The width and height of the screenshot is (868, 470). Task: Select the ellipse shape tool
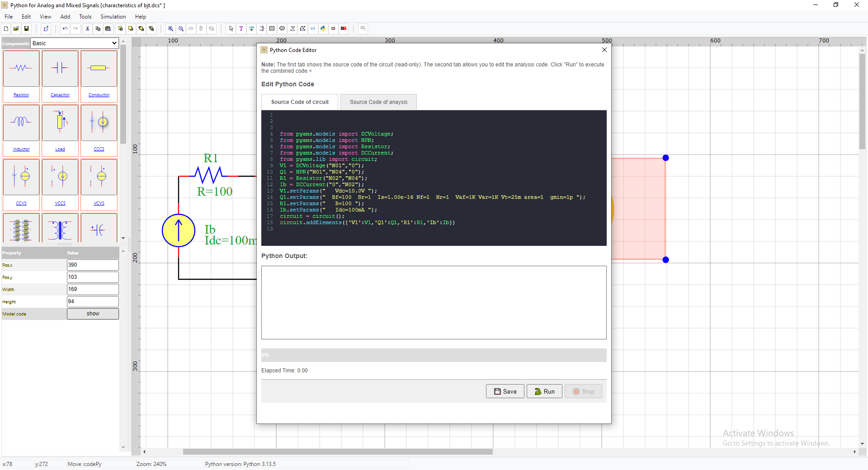(x=283, y=28)
